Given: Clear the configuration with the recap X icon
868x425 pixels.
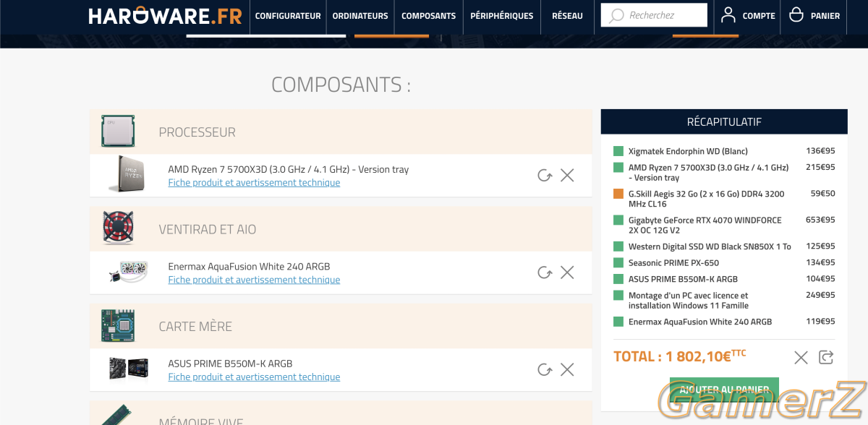Looking at the screenshot, I should 801,357.
